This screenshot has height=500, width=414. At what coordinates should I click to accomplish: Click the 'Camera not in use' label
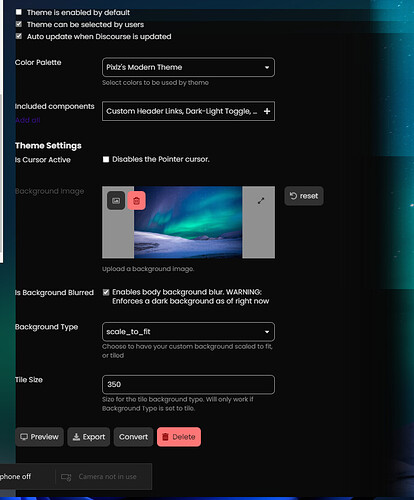point(107,477)
